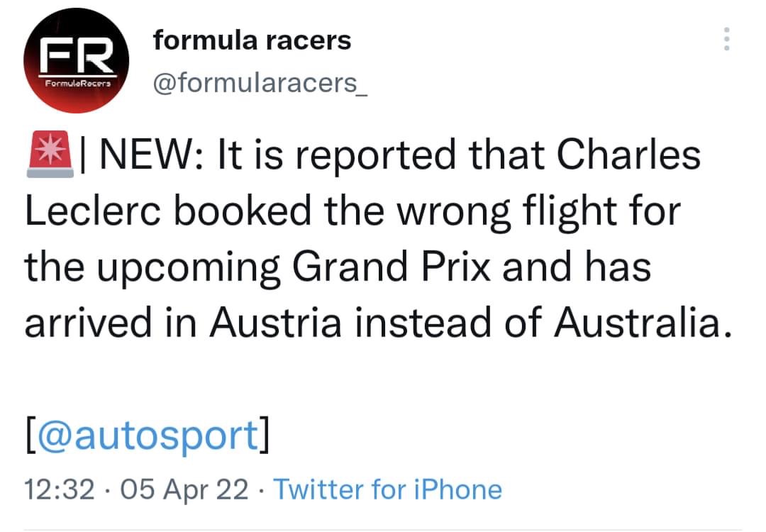Click the name "Charles" in the tweet
Screen dimensions: 766x532
point(629,155)
